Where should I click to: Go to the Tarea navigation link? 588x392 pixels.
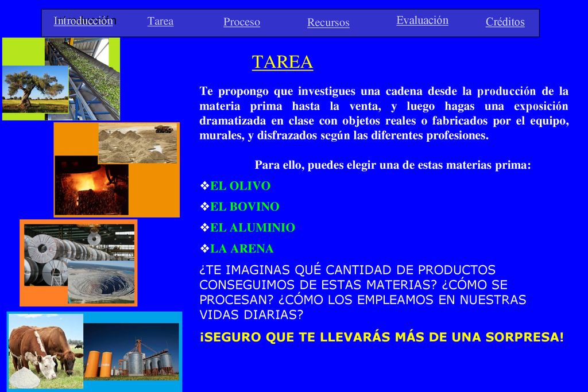tap(161, 21)
